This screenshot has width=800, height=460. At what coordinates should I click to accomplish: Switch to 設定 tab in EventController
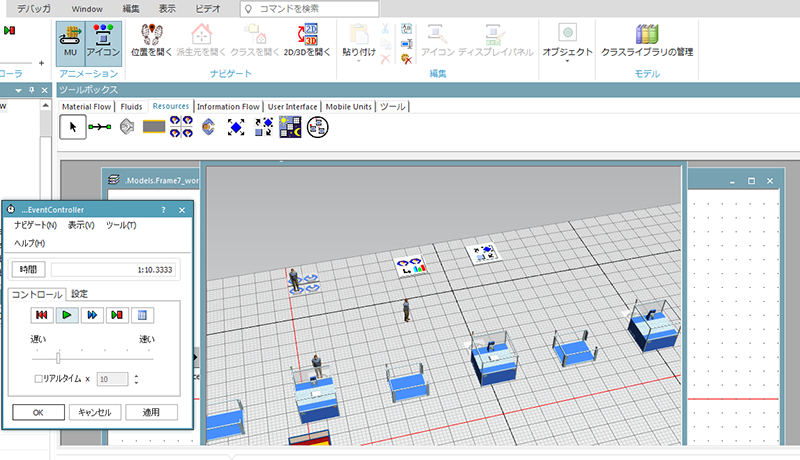click(x=80, y=294)
